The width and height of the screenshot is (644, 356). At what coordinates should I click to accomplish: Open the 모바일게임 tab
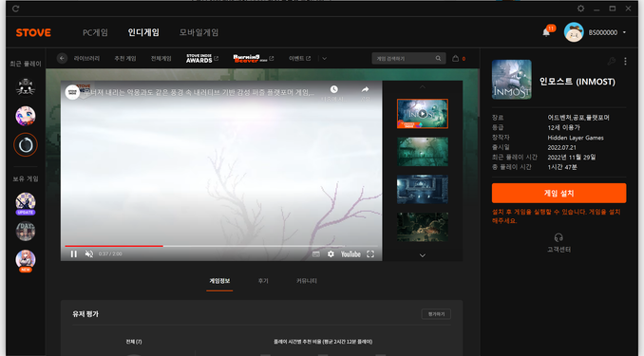pyautogui.click(x=199, y=32)
